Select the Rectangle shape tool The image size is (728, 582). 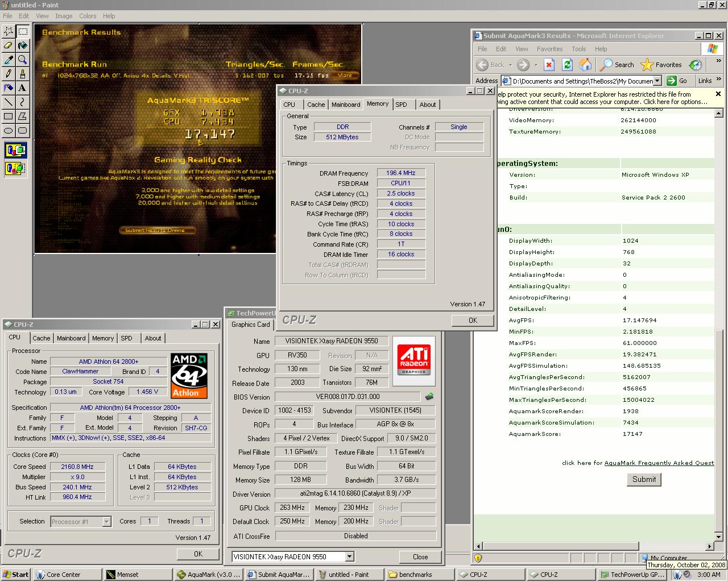pos(9,117)
